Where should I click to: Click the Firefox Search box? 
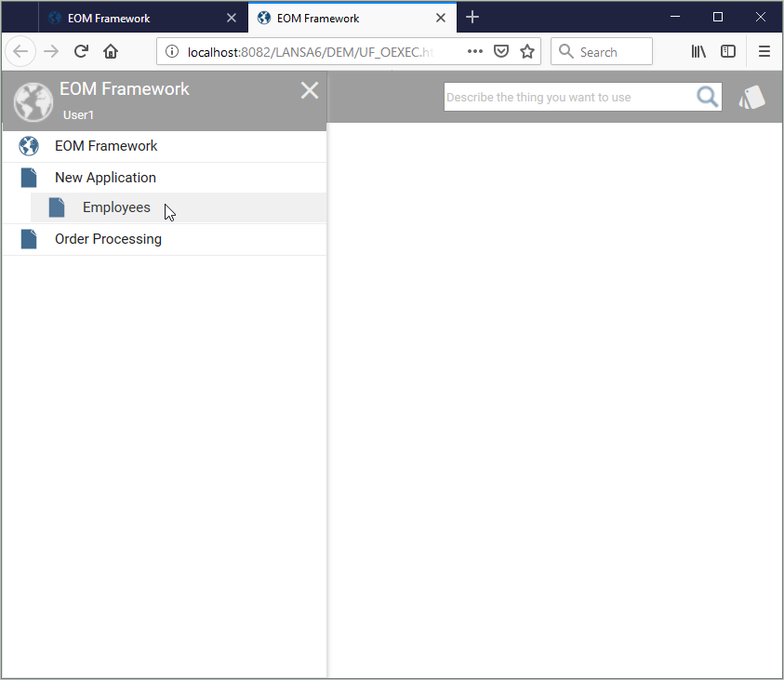[602, 51]
